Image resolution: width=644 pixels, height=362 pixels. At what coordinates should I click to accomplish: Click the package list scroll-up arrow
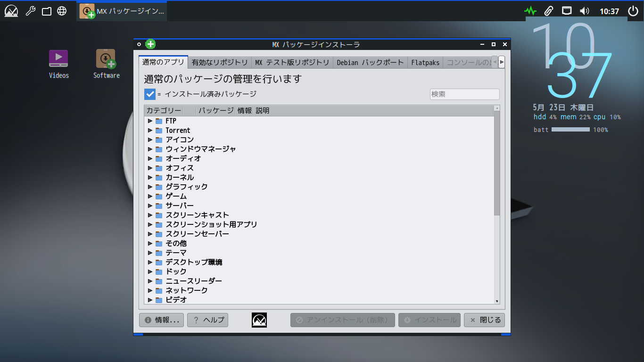497,108
